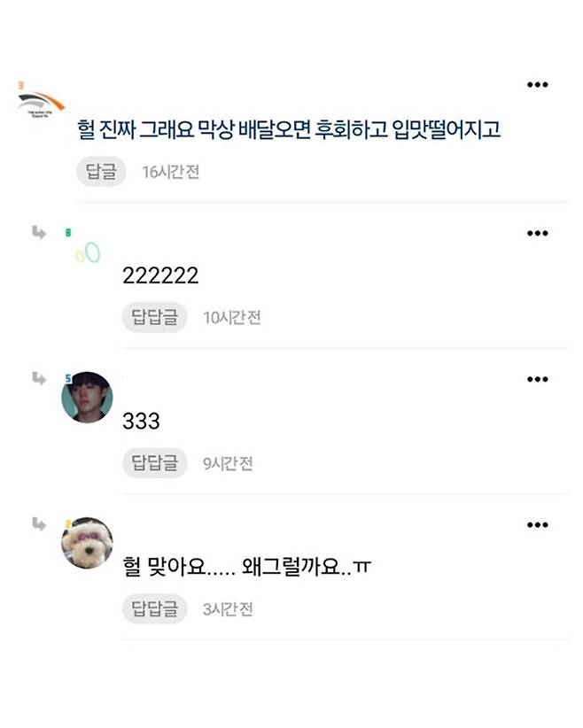Open more options for the 333 reply
The width and height of the screenshot is (583, 728).
(x=538, y=379)
